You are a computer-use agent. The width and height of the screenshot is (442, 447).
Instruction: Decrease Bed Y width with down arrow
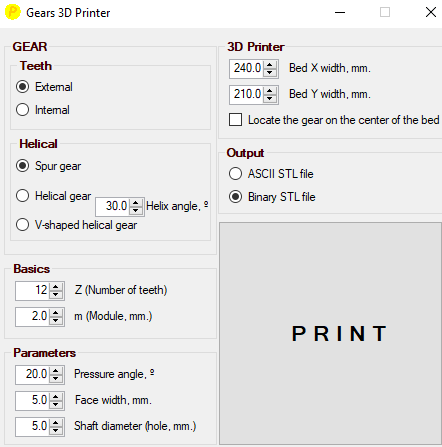270,98
